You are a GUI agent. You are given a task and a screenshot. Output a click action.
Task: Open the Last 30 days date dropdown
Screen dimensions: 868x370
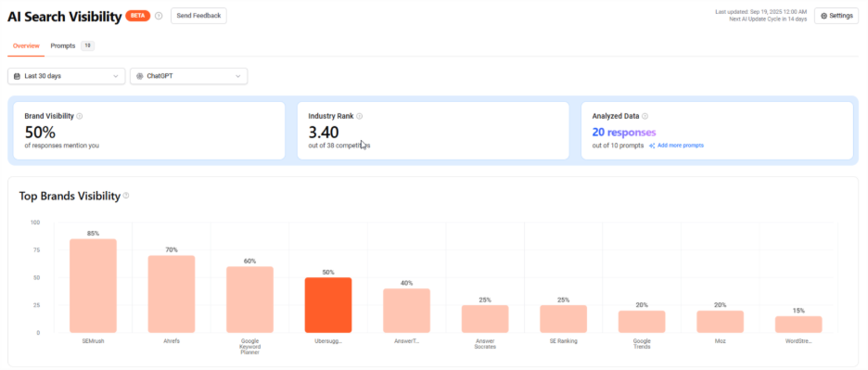(67, 76)
